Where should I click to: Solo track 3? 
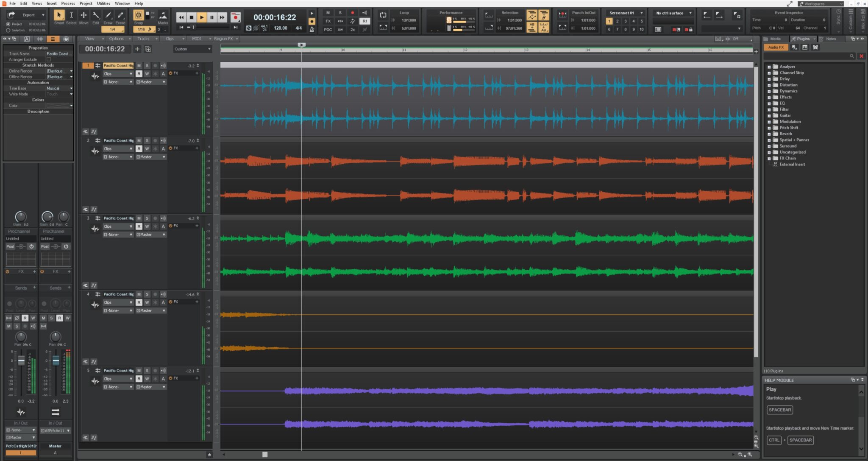coord(147,218)
